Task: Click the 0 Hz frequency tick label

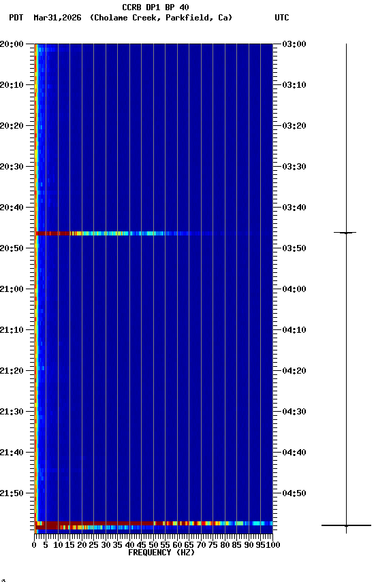Action: pos(34,545)
